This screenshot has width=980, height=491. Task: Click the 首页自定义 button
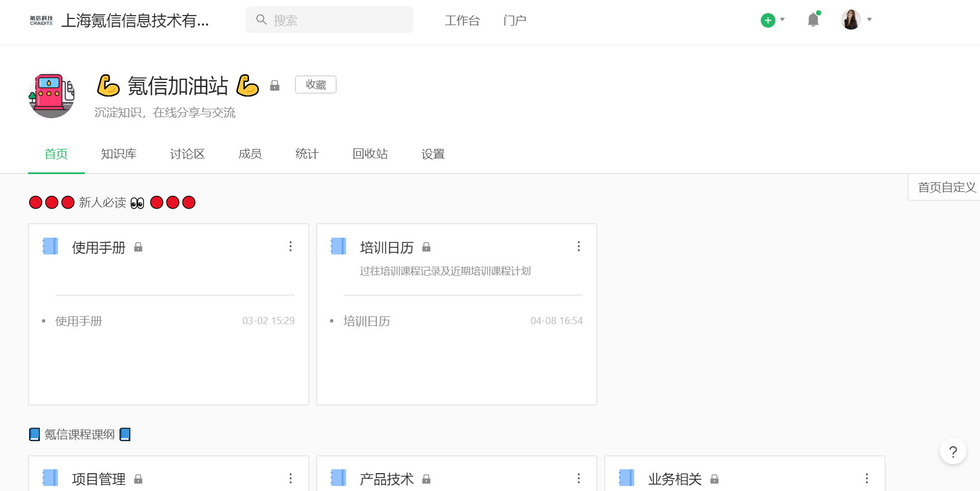pos(945,187)
